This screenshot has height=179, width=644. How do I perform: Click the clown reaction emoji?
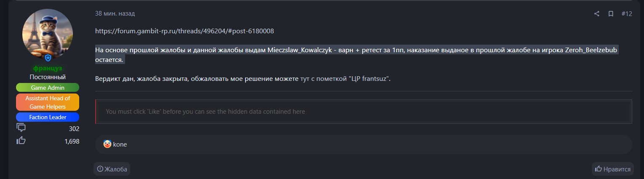pyautogui.click(x=107, y=144)
